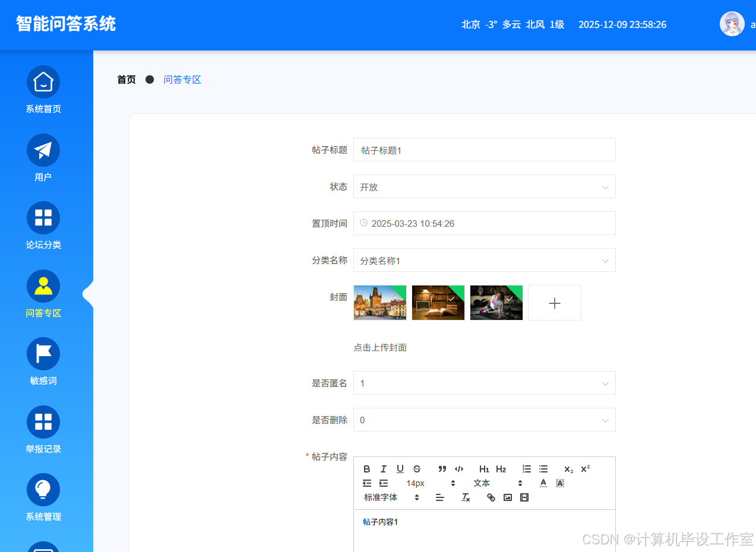The image size is (756, 552).
Task: Click the 点击上传封面 hint text
Action: pos(380,348)
